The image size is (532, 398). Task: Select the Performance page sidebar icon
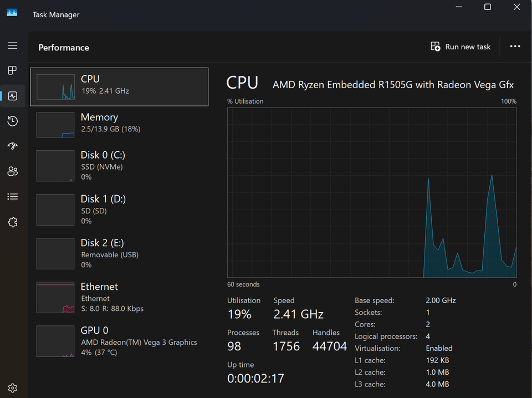[x=12, y=96]
